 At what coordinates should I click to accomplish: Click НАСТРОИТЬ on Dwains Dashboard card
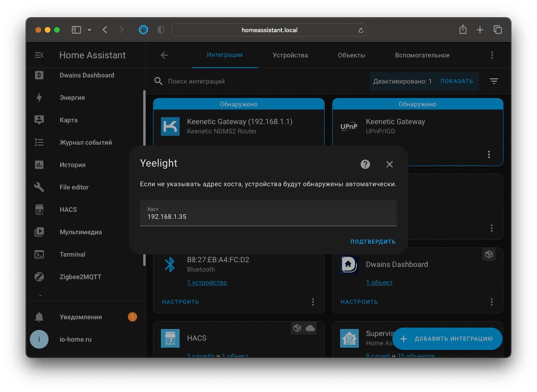[359, 302]
